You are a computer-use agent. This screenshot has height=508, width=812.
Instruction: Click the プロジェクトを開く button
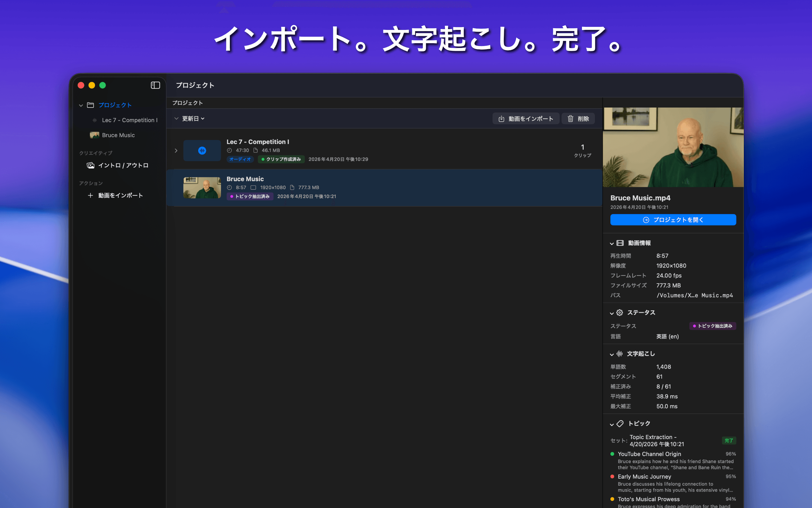pos(673,220)
